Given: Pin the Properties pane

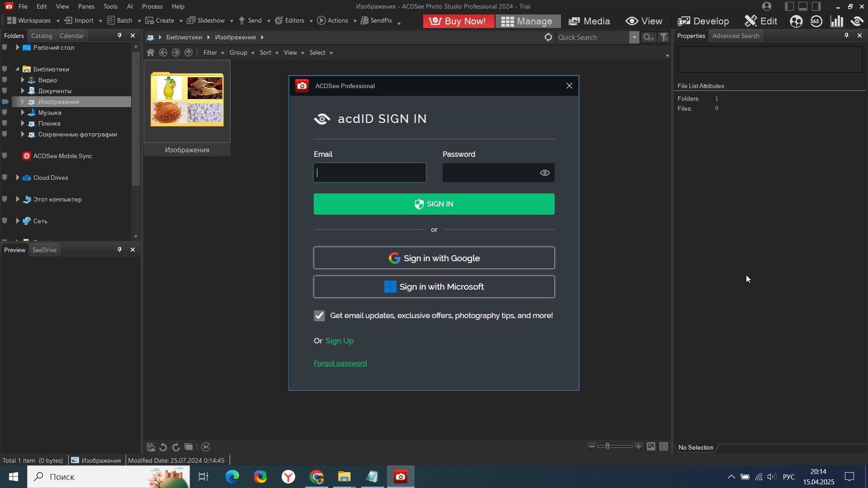Looking at the screenshot, I should point(846,36).
